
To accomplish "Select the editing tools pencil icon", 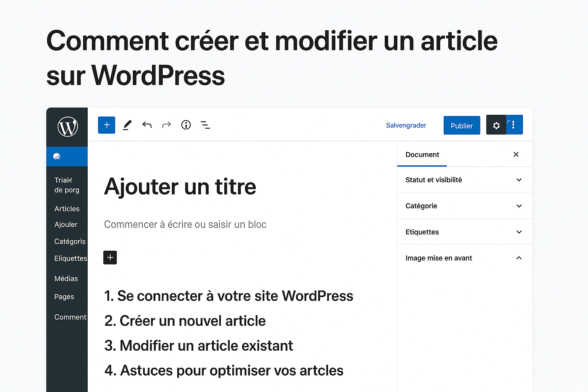I will (x=127, y=125).
